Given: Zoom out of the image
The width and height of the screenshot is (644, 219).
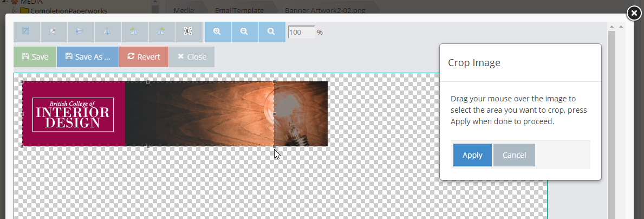Looking at the screenshot, I should pyautogui.click(x=245, y=31).
